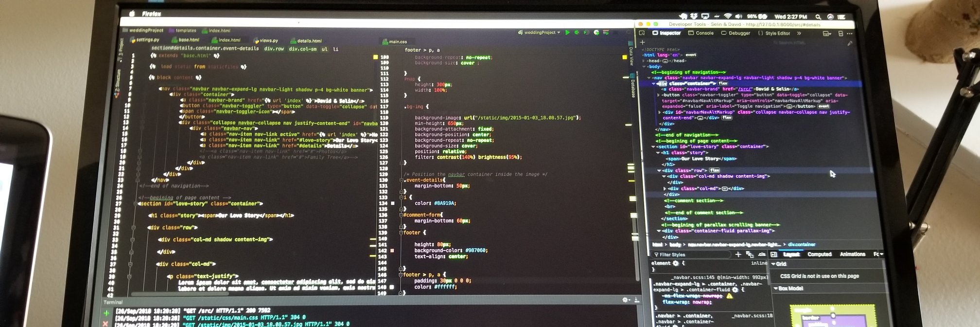Click the gear icon next to element rule
Screen dimensions: 980x327
(675, 263)
